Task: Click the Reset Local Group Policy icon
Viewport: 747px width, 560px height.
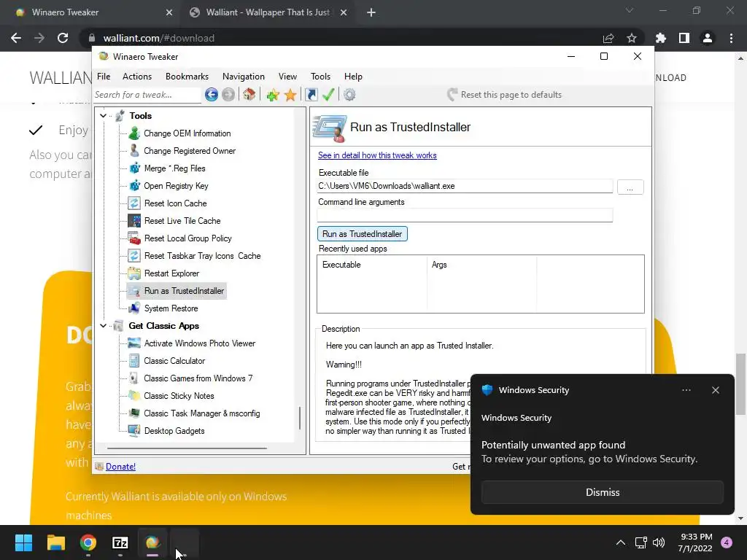Action: (x=134, y=238)
